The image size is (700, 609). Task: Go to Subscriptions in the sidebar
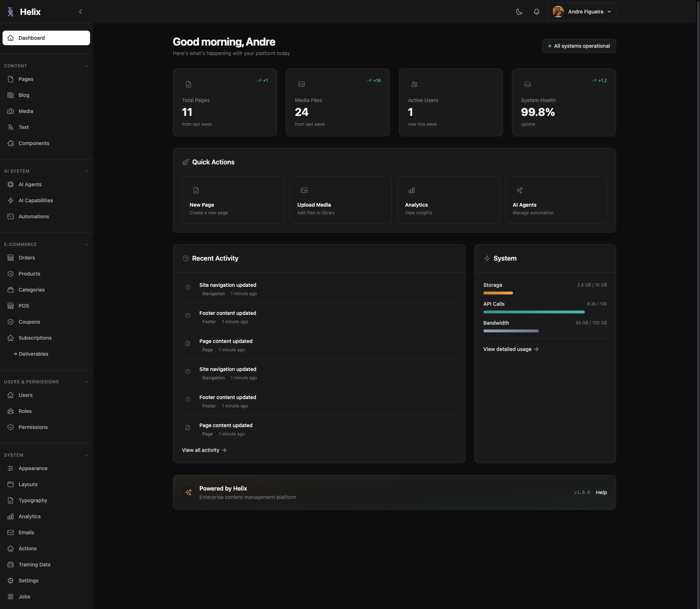pos(46,338)
